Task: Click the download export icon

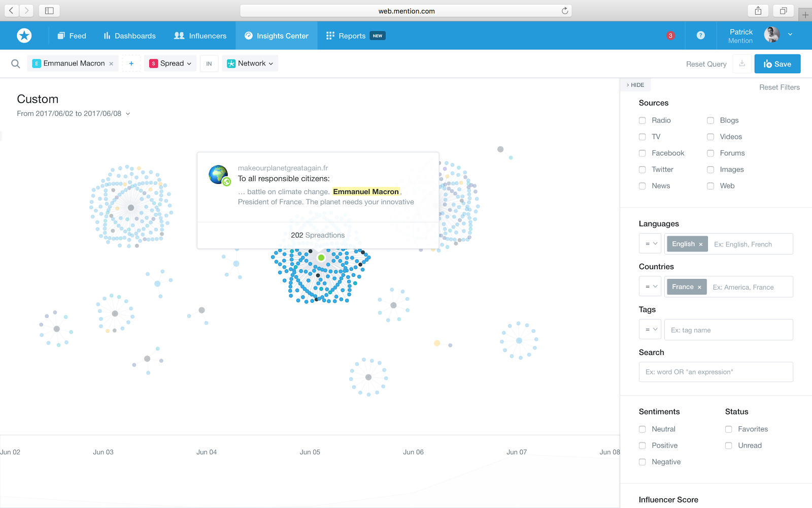Action: pyautogui.click(x=742, y=63)
